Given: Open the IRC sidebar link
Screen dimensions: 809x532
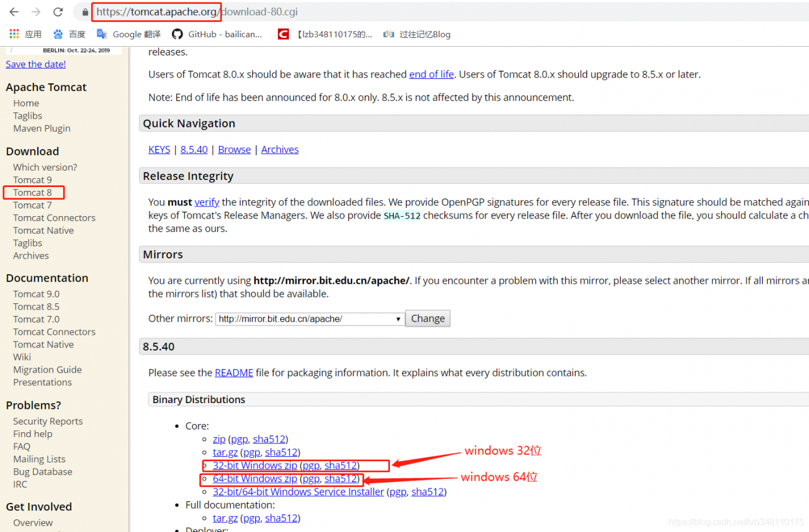Looking at the screenshot, I should (x=20, y=484).
